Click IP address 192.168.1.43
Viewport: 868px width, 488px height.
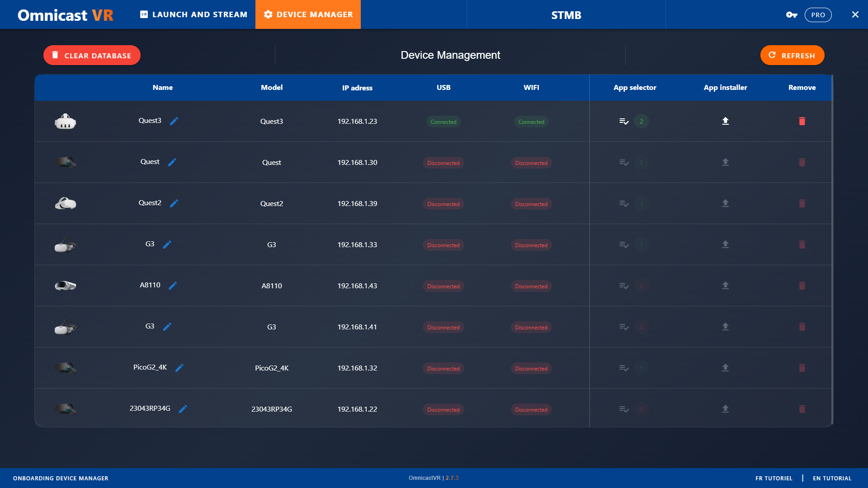tap(357, 286)
